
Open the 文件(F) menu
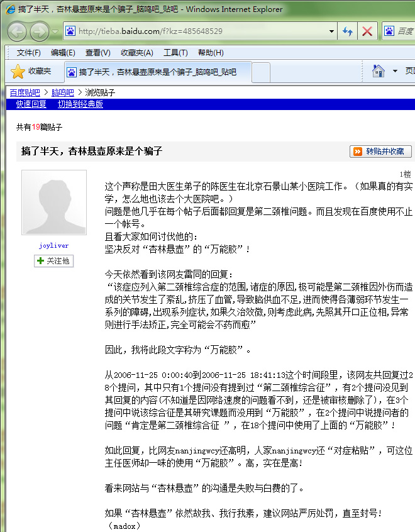click(29, 53)
